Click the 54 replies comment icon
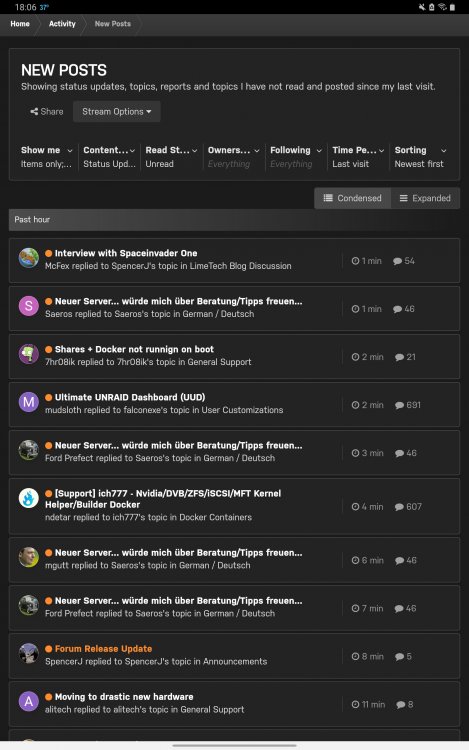 [397, 261]
